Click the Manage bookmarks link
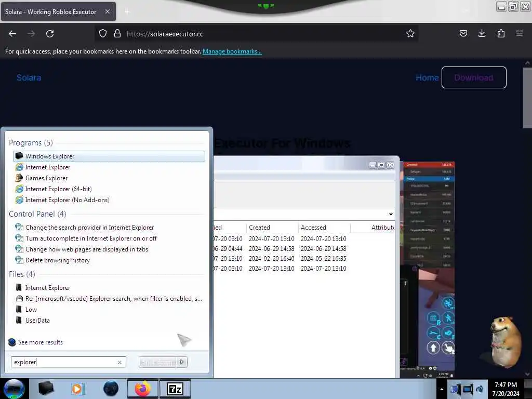Viewport: 532px width, 399px height. tap(232, 51)
